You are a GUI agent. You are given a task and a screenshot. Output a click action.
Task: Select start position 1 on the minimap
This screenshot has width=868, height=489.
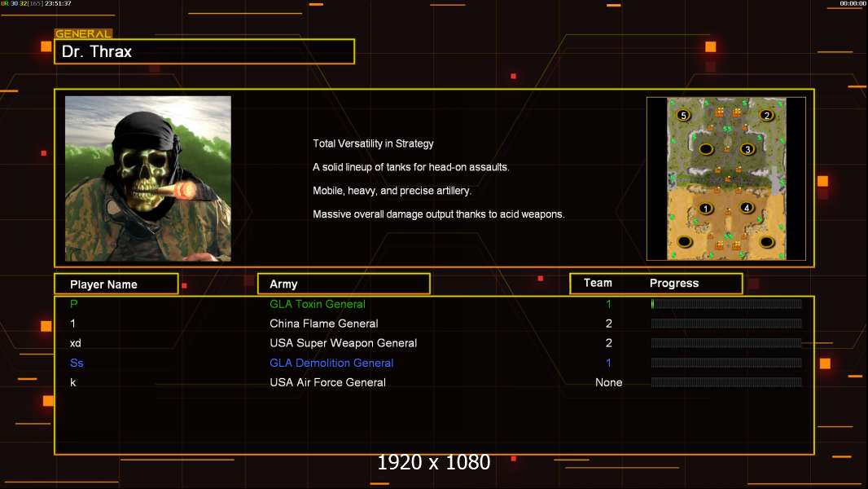706,208
